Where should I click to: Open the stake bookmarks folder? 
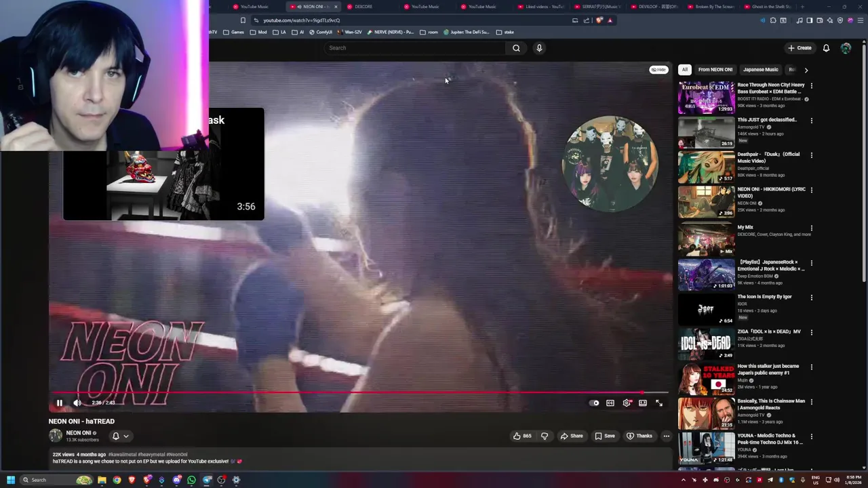(x=505, y=32)
